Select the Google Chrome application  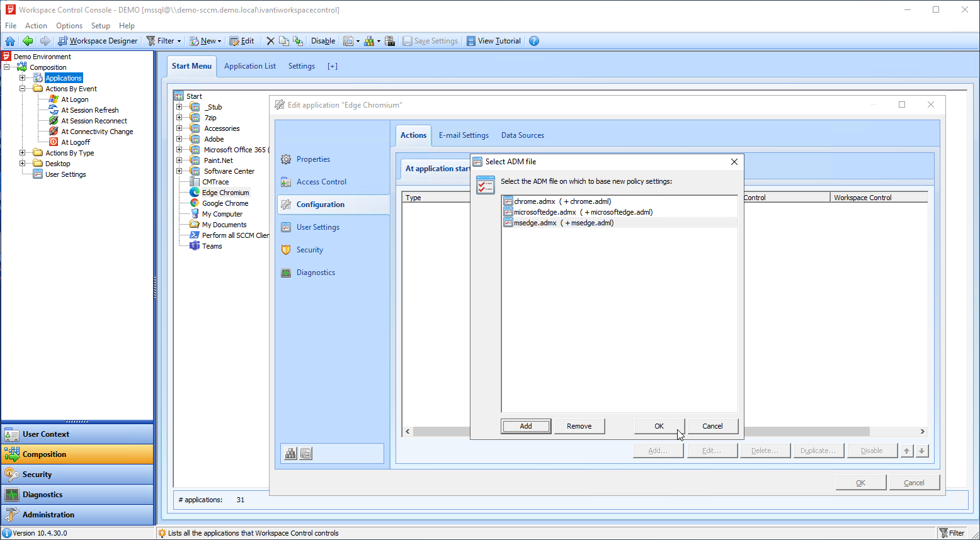point(225,203)
